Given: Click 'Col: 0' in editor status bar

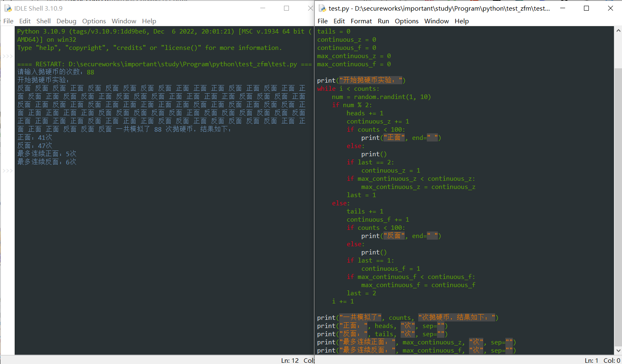Looking at the screenshot, I should [612, 360].
